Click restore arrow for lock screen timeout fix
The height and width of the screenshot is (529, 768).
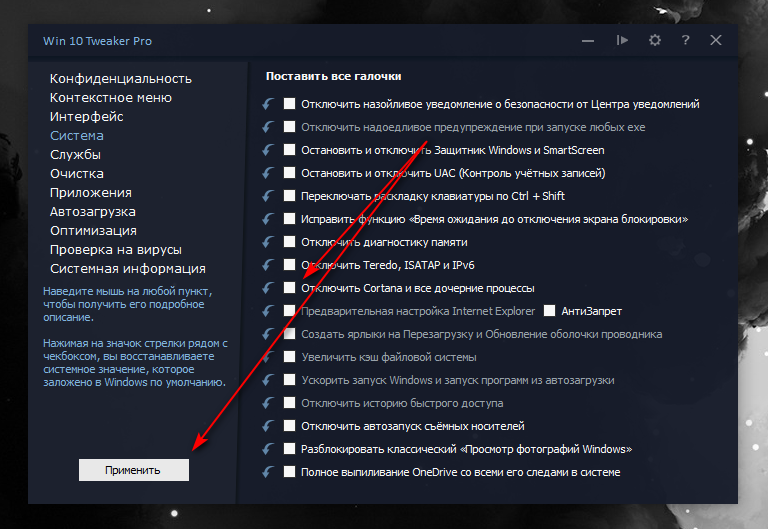click(268, 219)
